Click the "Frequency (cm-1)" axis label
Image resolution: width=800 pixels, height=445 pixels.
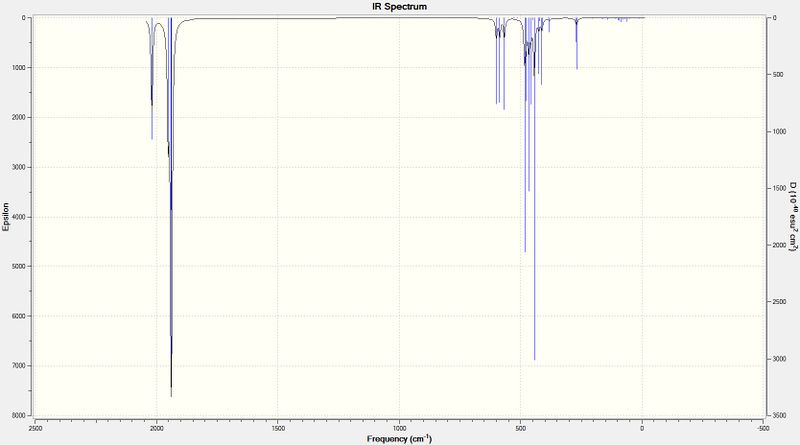[x=399, y=438]
